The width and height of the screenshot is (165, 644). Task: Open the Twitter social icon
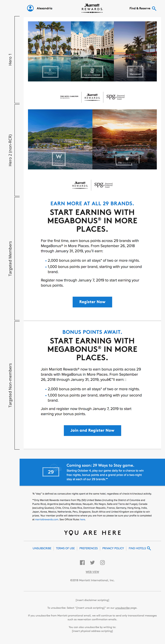coord(92,562)
